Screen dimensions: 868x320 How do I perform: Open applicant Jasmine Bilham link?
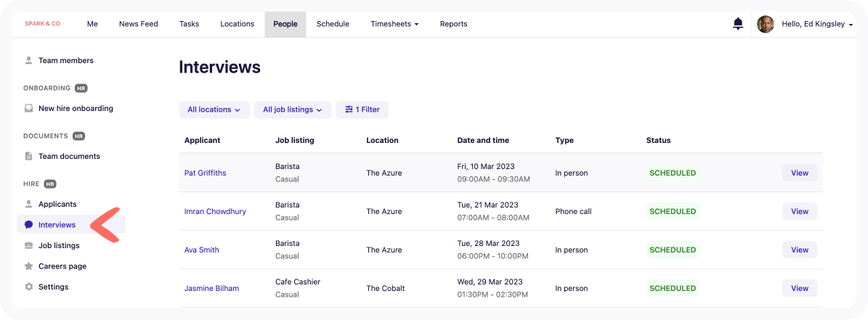tap(211, 288)
